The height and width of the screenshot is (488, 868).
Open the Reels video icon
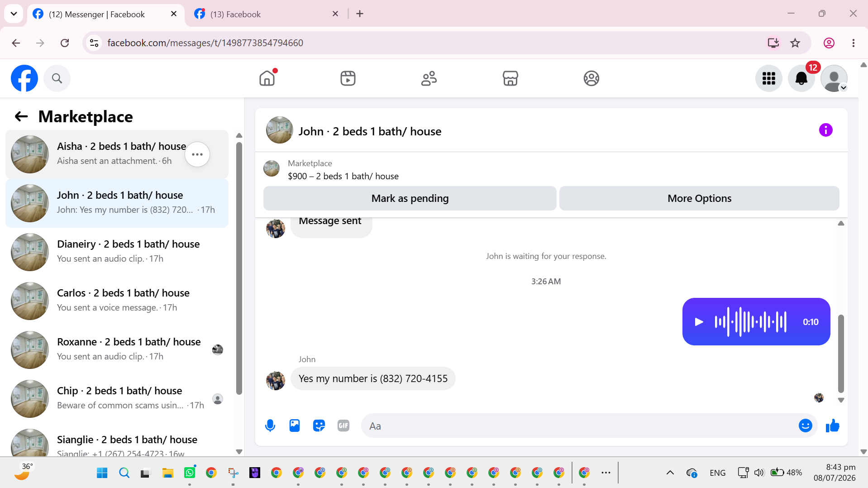[348, 78]
